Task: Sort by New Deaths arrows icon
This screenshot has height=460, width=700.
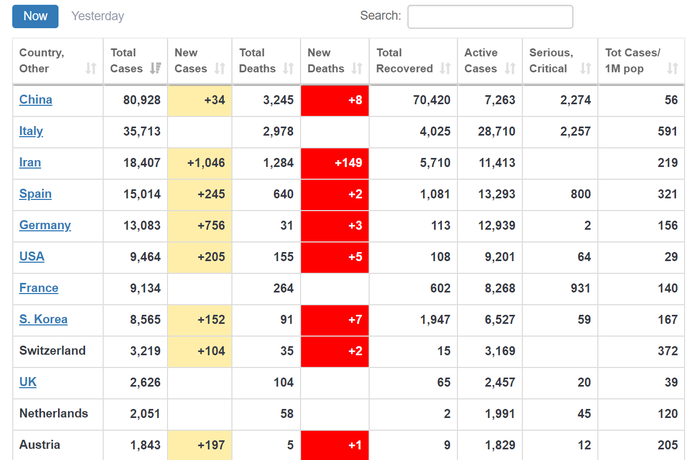Action: coord(355,69)
